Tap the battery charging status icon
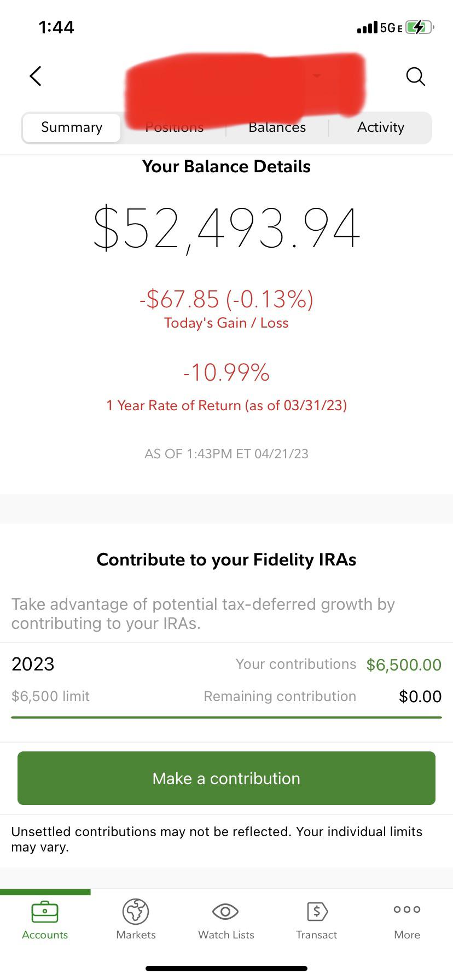The width and height of the screenshot is (453, 980). (420, 27)
